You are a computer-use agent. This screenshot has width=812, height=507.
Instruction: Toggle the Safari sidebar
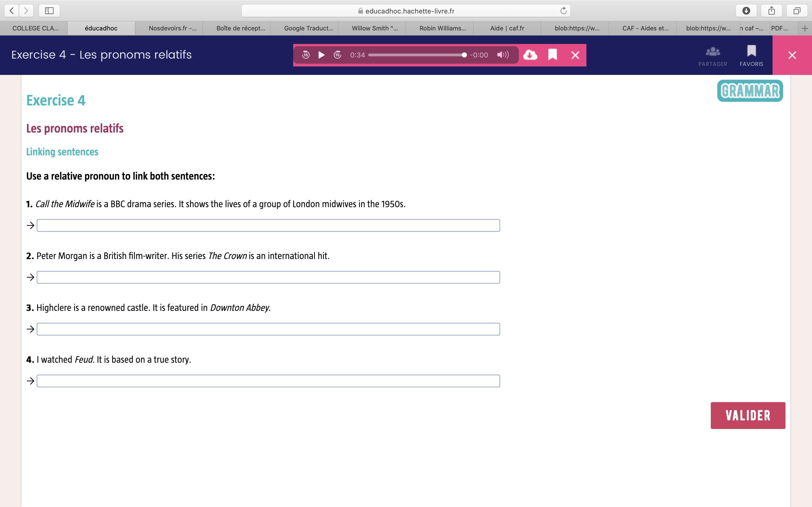(49, 11)
